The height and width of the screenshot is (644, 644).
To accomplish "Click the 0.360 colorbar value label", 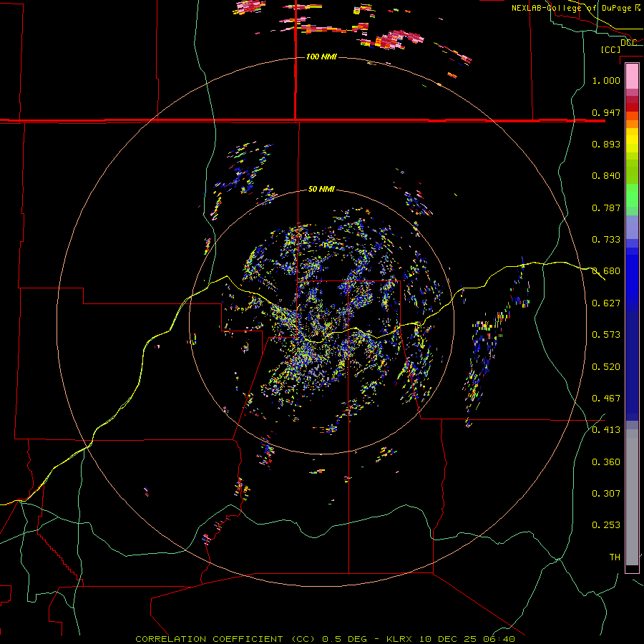I will [x=606, y=462].
